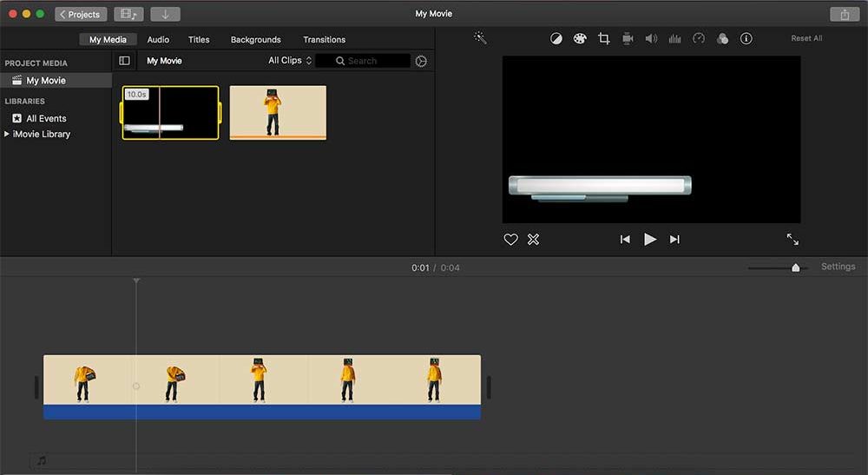This screenshot has height=475, width=868.
Task: Open the Volume adjustment tool
Action: coord(651,38)
